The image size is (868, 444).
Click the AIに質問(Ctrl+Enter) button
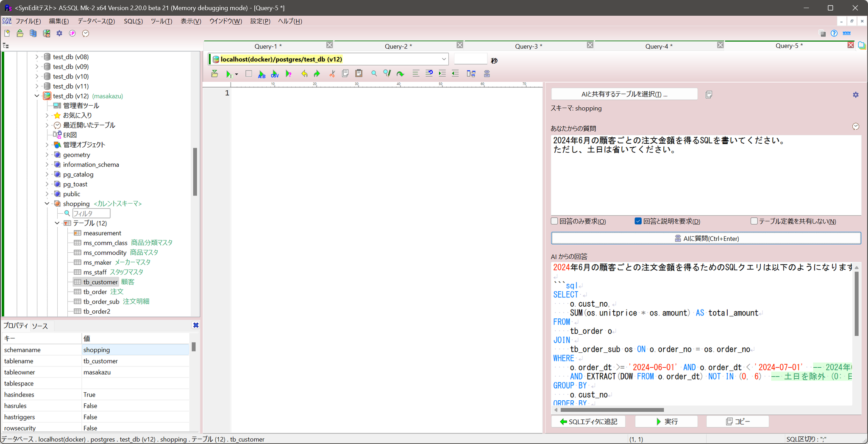click(706, 238)
